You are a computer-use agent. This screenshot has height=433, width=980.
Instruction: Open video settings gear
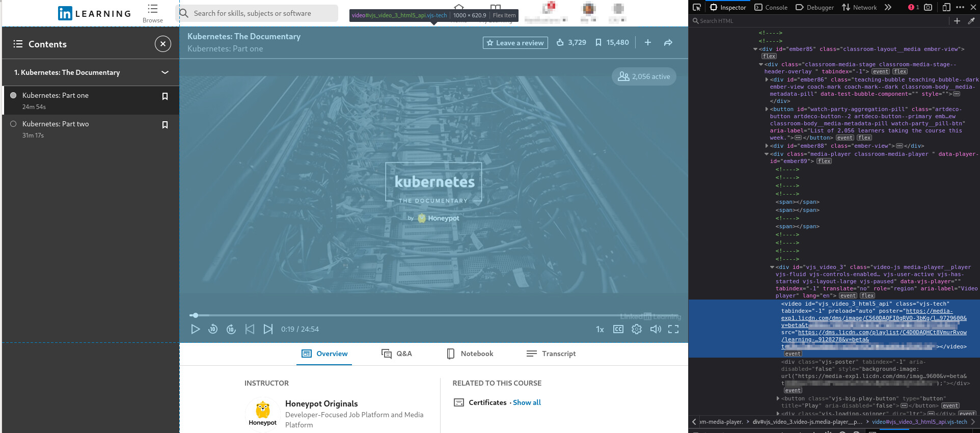click(x=637, y=329)
